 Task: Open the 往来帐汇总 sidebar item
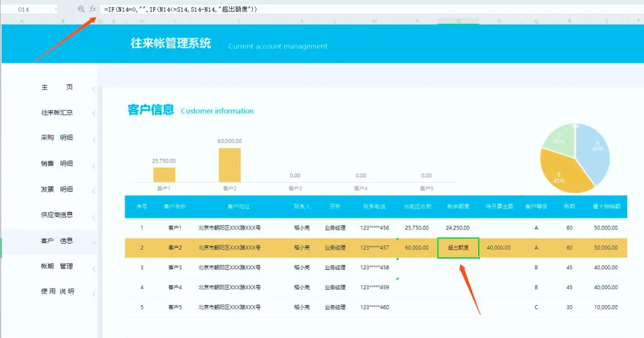coord(57,112)
